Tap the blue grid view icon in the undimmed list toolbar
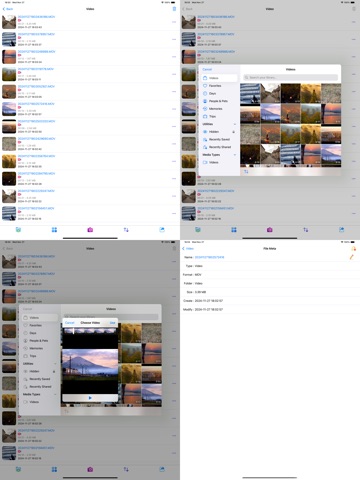The height and width of the screenshot is (480, 360). click(x=54, y=230)
